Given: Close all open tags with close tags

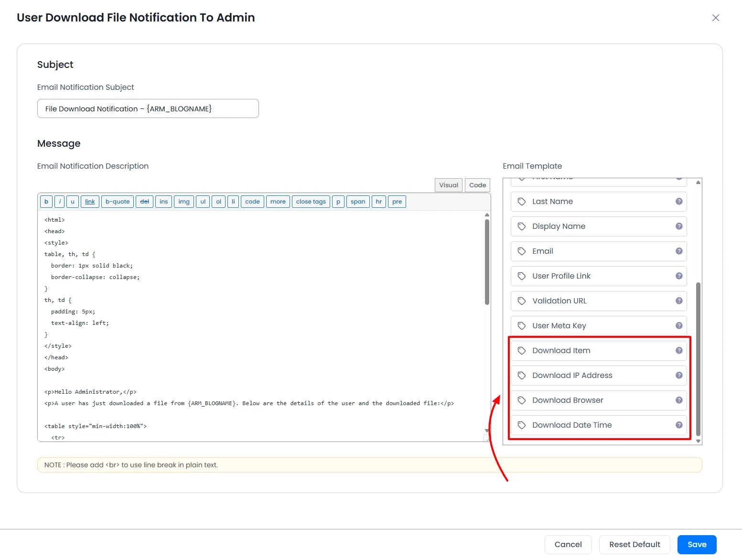Looking at the screenshot, I should pyautogui.click(x=311, y=201).
